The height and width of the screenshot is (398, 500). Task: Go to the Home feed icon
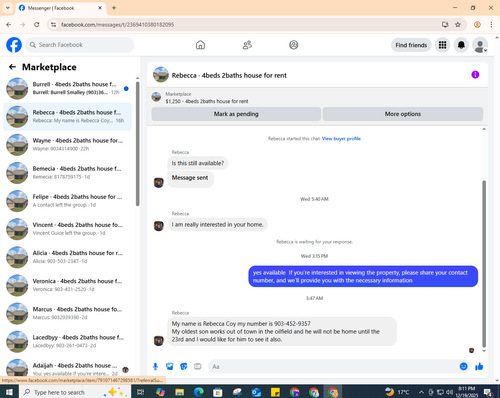(200, 45)
